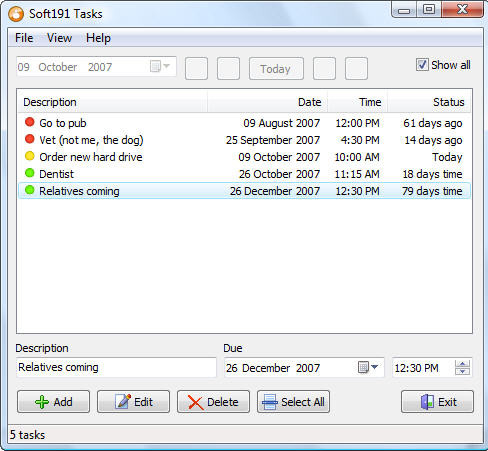Select the year 2007 in the Due field
Screen dimensions: 488x451
(x=308, y=368)
